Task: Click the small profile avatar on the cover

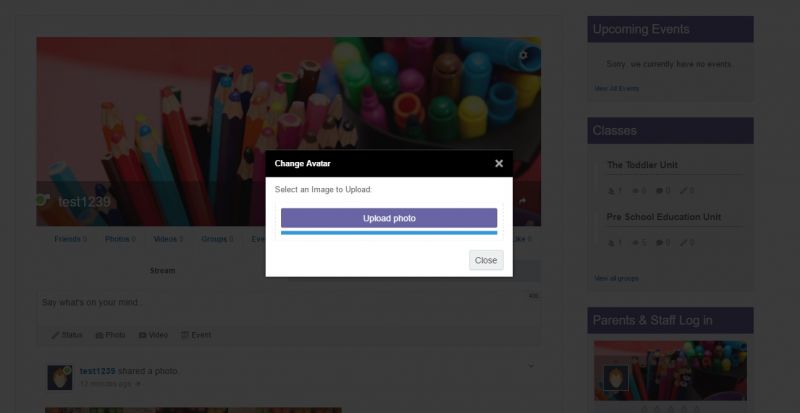Action: (43, 200)
